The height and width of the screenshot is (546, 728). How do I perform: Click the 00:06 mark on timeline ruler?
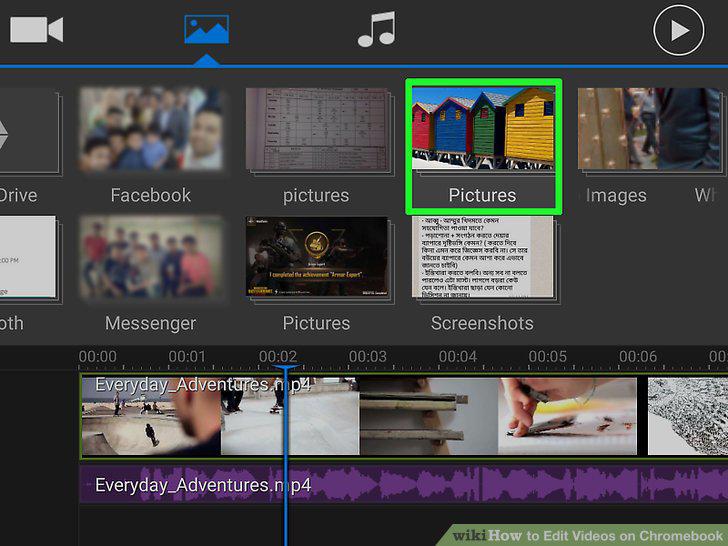tap(638, 357)
